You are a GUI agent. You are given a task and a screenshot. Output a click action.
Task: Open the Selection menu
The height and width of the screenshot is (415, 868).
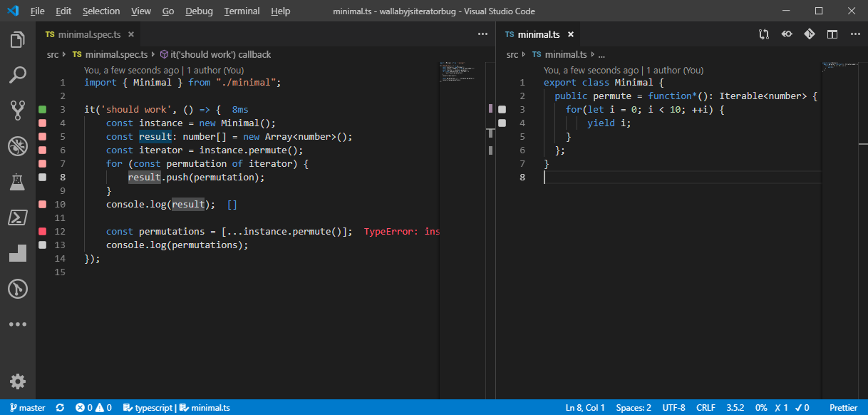[x=101, y=11]
